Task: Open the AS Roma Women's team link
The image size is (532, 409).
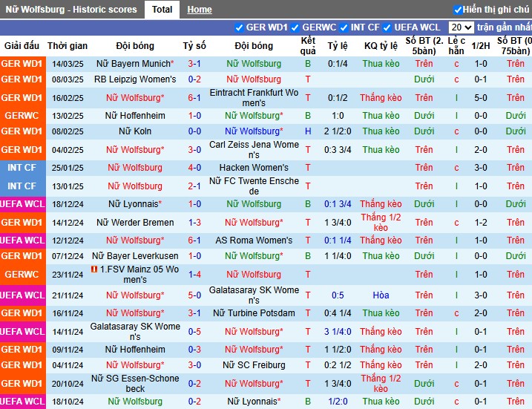Action: [254, 241]
